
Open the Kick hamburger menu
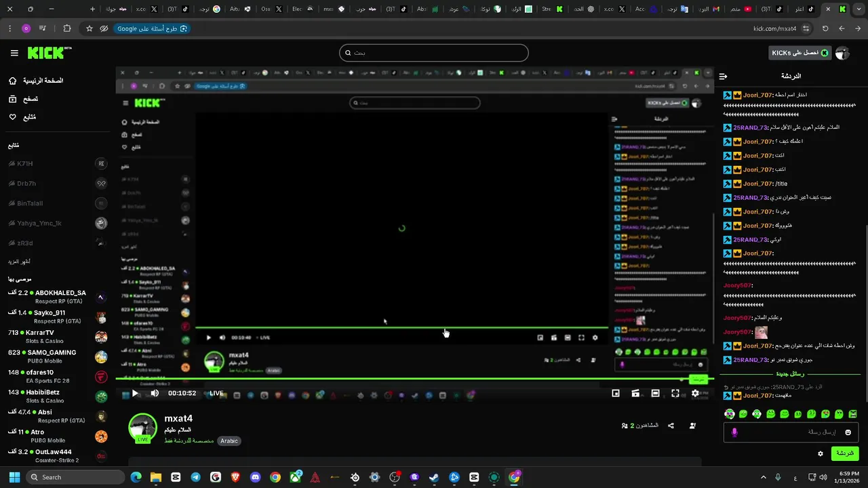[x=14, y=53]
